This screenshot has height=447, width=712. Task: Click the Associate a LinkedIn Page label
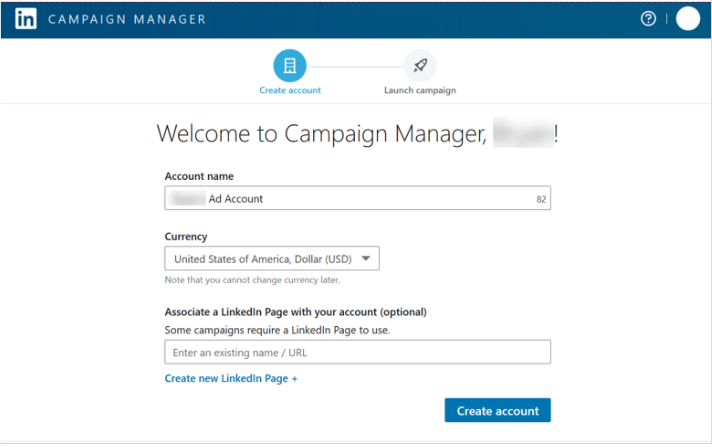[x=295, y=311]
